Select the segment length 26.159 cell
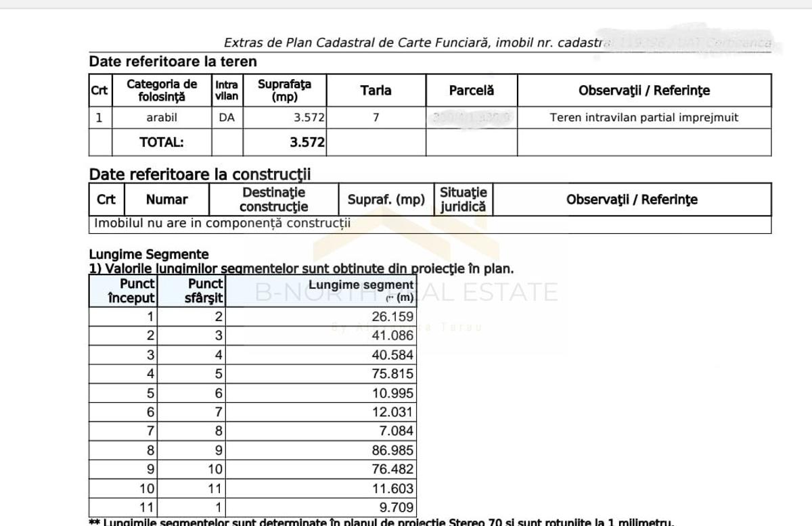The height and width of the screenshot is (526, 812). (392, 316)
